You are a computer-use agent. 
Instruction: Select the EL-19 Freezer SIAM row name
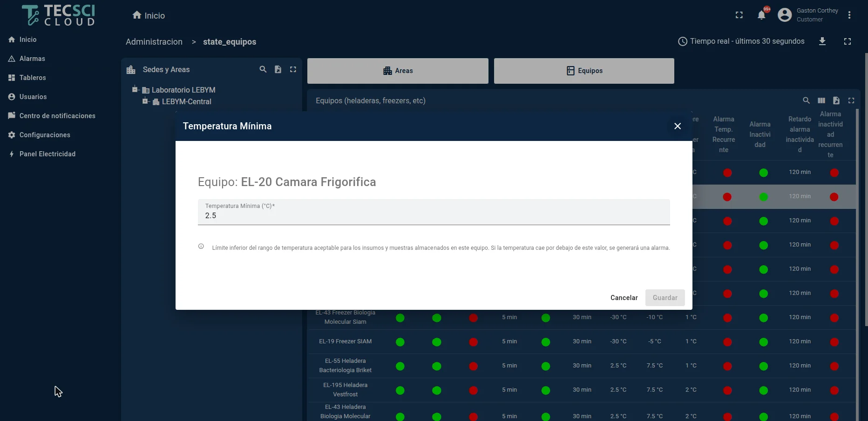tap(346, 341)
